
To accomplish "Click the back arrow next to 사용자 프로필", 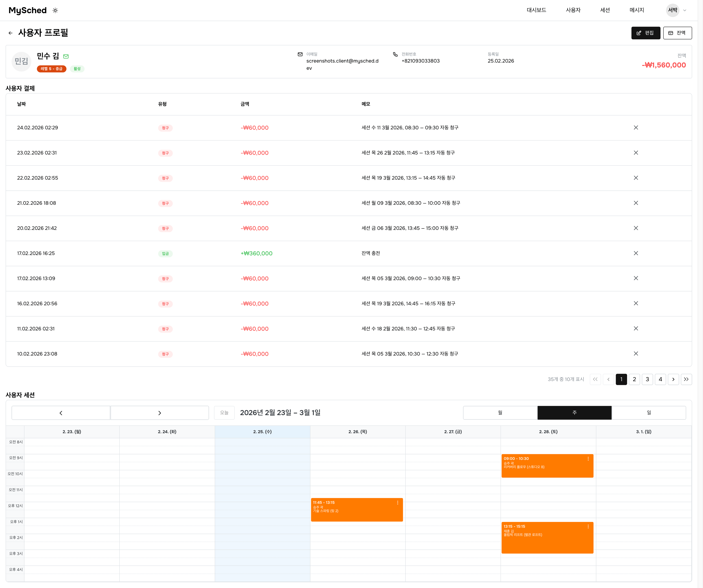I will coord(10,33).
